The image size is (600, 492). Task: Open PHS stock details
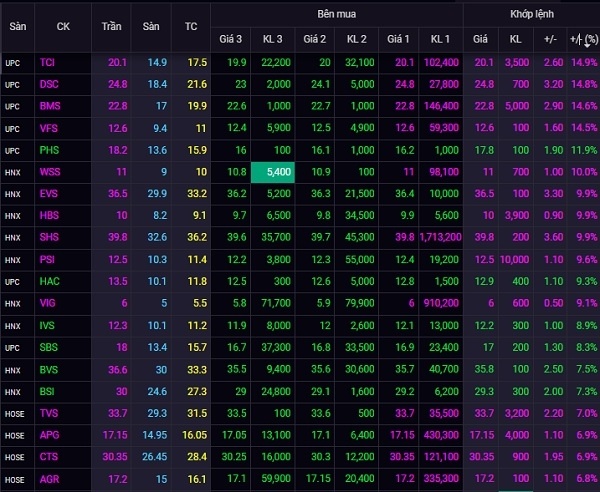pos(49,150)
